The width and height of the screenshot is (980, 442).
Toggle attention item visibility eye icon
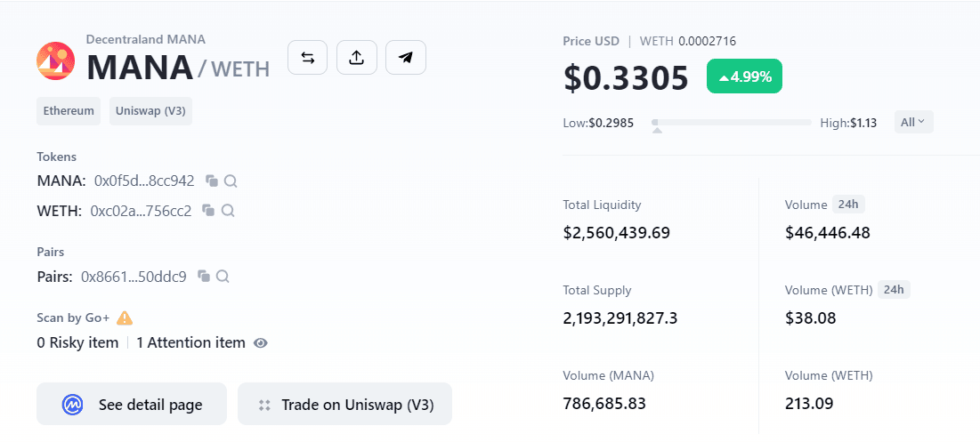pos(261,342)
